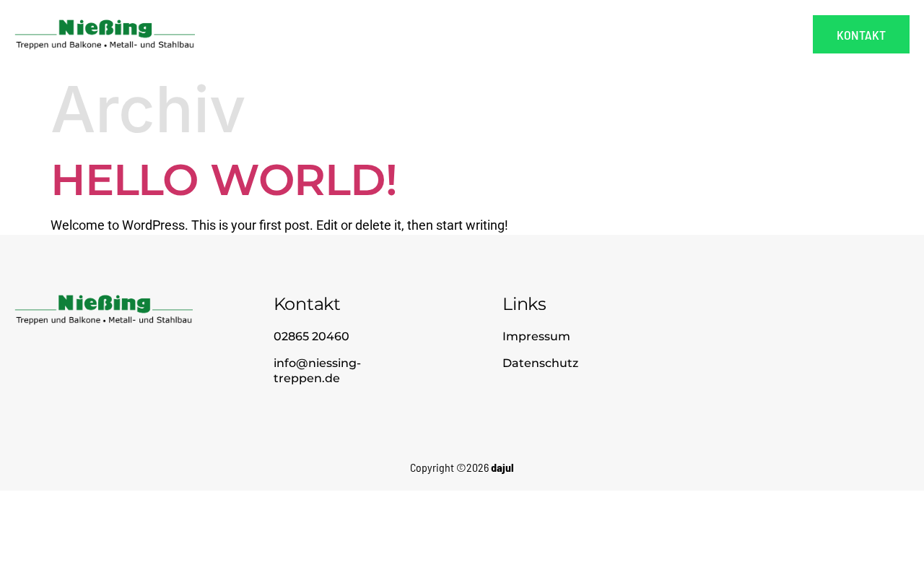The height and width of the screenshot is (578, 924).
Task: Click header tagline text Treppen und Balkone
Action: (x=58, y=45)
